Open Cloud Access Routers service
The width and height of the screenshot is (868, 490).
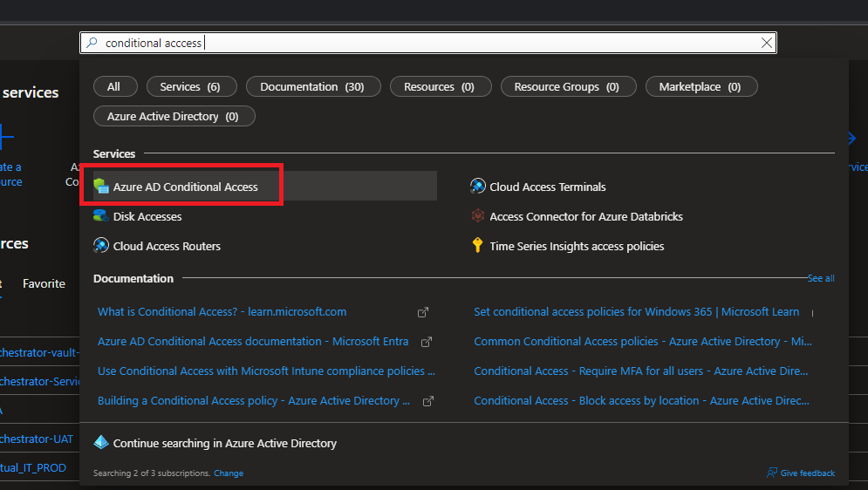tap(167, 246)
